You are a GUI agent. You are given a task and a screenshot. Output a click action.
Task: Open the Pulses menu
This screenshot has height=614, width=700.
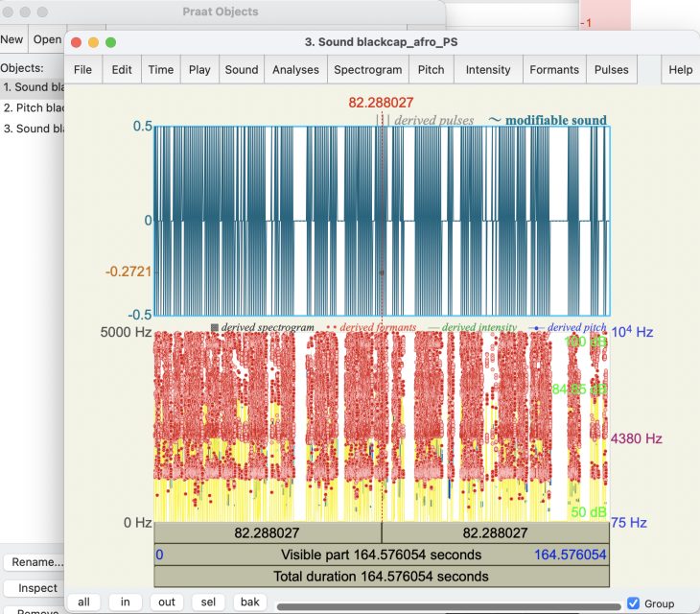[612, 69]
